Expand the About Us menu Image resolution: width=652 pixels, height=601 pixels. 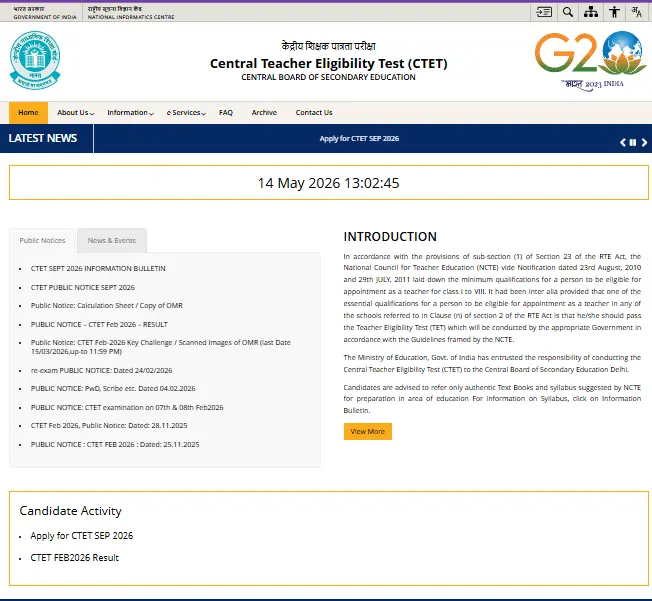tap(76, 113)
